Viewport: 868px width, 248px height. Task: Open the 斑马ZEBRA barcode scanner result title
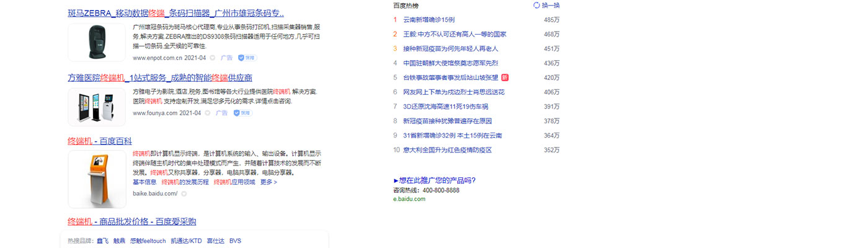point(175,12)
